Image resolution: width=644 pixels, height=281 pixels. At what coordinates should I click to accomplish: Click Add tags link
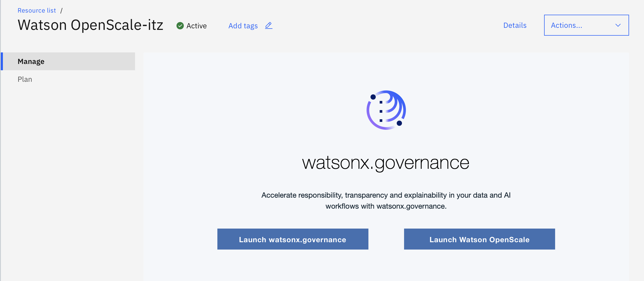tap(243, 26)
